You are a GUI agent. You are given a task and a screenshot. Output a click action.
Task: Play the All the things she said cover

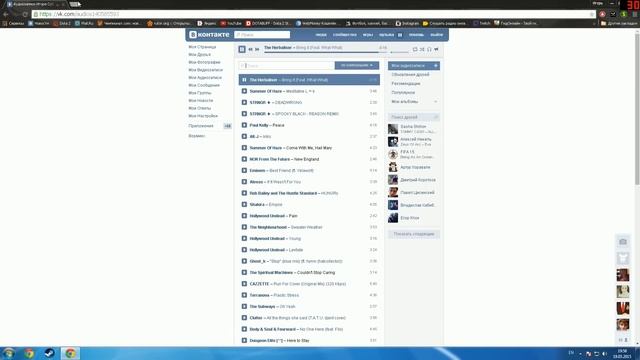click(244, 318)
